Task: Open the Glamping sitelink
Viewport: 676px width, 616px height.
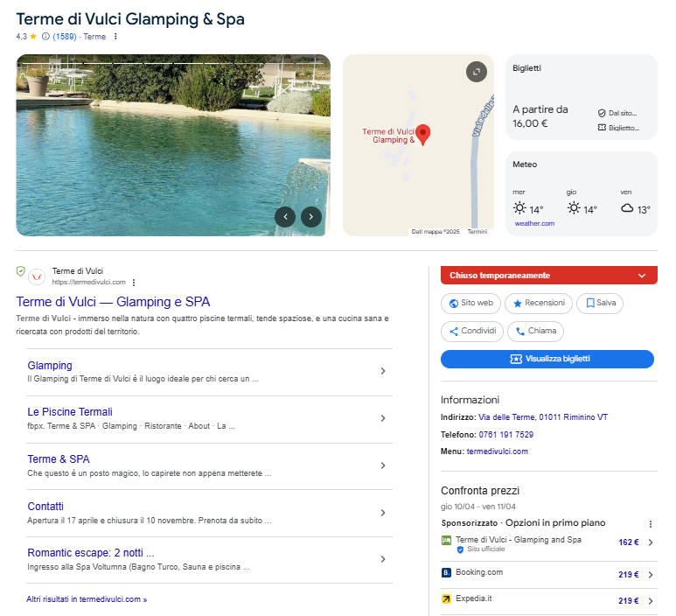Action: [50, 366]
